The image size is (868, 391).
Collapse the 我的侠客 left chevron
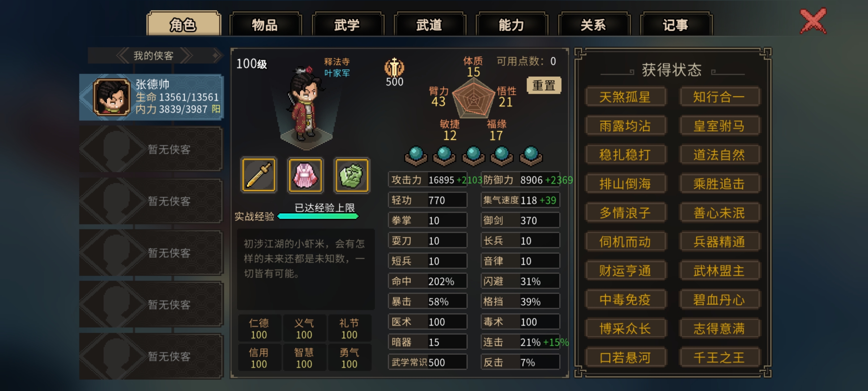tap(123, 55)
